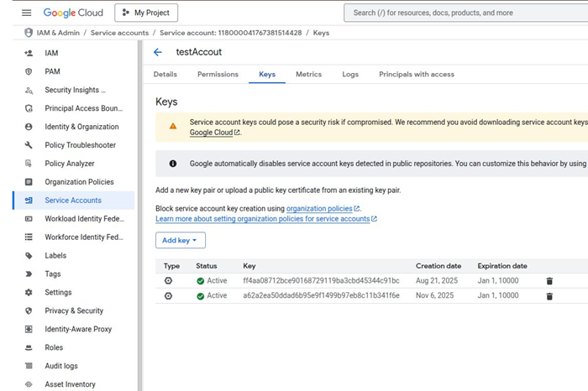This screenshot has width=588, height=391.
Task: Open the hamburger navigation menu
Action: click(26, 13)
